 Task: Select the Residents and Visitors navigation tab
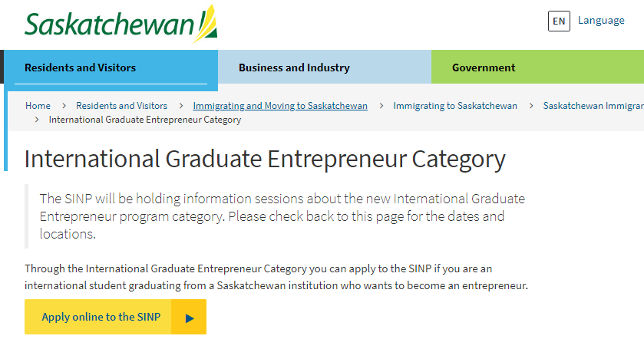click(80, 67)
